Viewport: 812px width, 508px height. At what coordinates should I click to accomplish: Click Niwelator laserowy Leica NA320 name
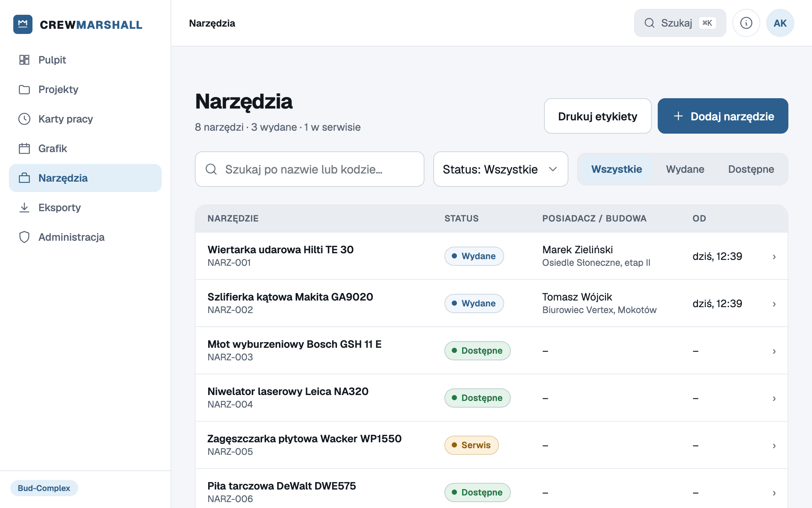288,391
